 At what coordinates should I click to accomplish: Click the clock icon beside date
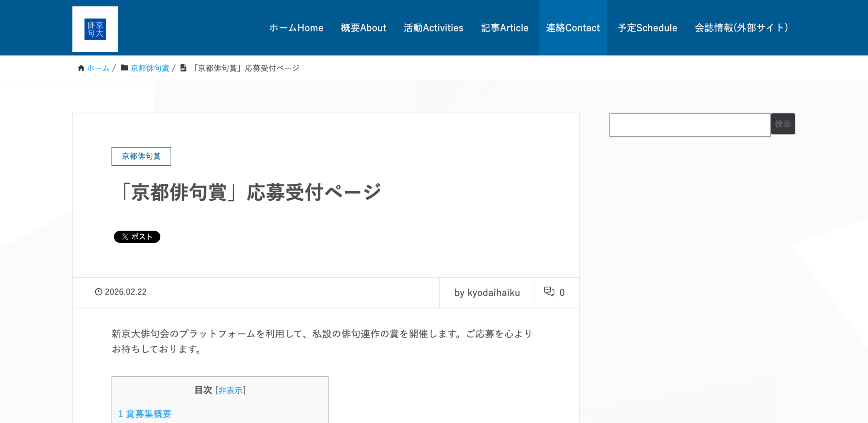pos(98,292)
